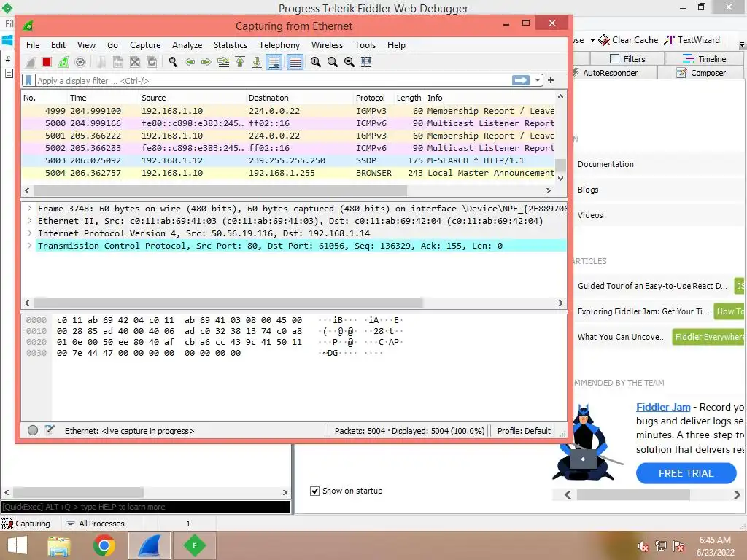Open TextWizard in Fiddler toolbar
The height and width of the screenshot is (560, 747).
(x=692, y=40)
